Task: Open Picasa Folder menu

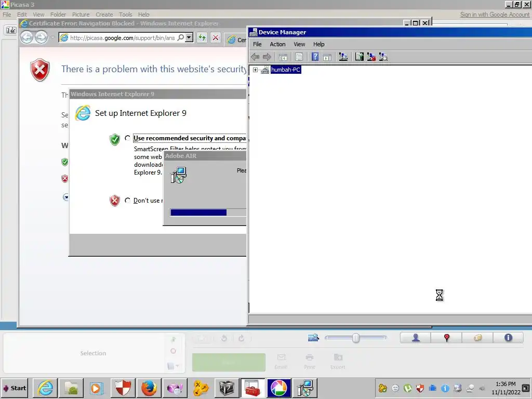Action: pyautogui.click(x=58, y=15)
